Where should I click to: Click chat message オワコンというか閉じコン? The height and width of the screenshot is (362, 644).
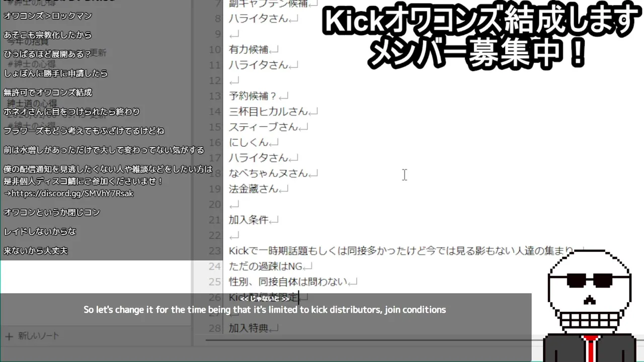pos(52,212)
